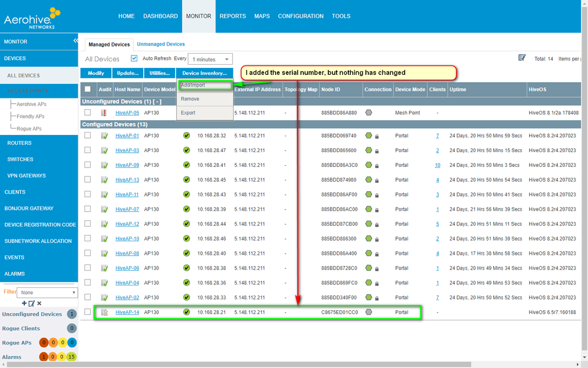Click the audit icon for HiveAP-08
The width and height of the screenshot is (588, 368).
coord(104,254)
